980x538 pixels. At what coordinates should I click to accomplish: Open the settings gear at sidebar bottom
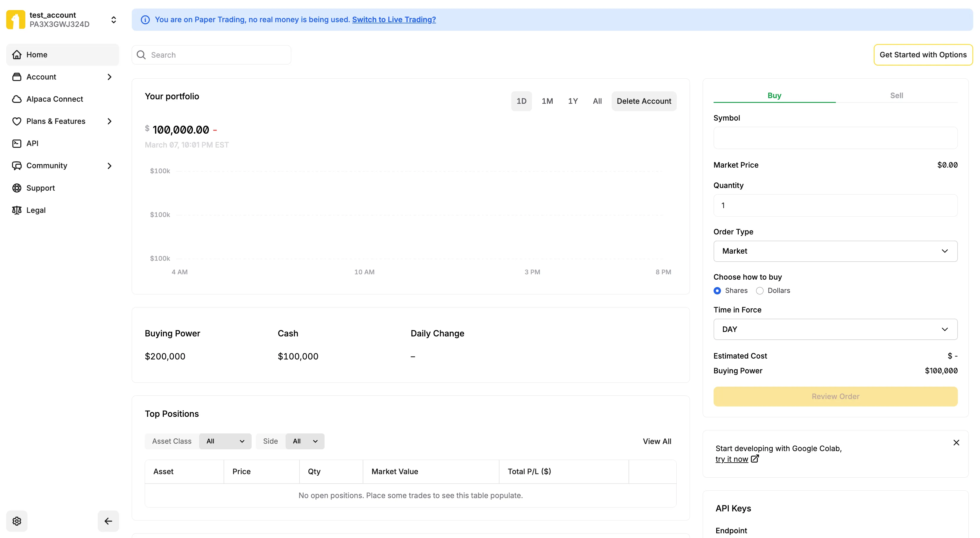pos(17,521)
